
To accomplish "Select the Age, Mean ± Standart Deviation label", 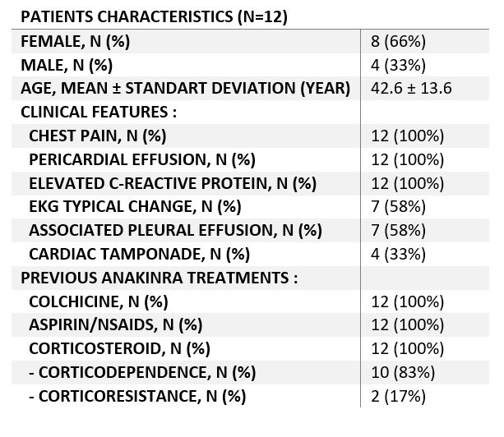I will 186,89.
